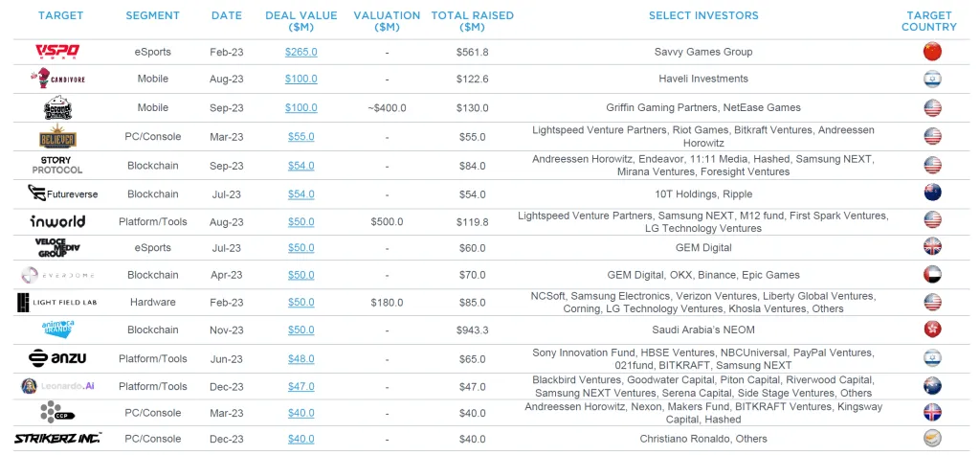Open Second Dinner's $100.0 deal link
Image resolution: width=980 pixels, height=455 pixels.
(x=301, y=107)
